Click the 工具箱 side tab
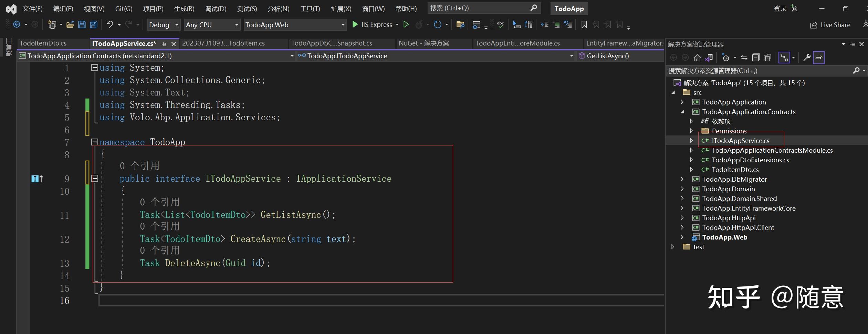The height and width of the screenshot is (334, 868). point(9,48)
